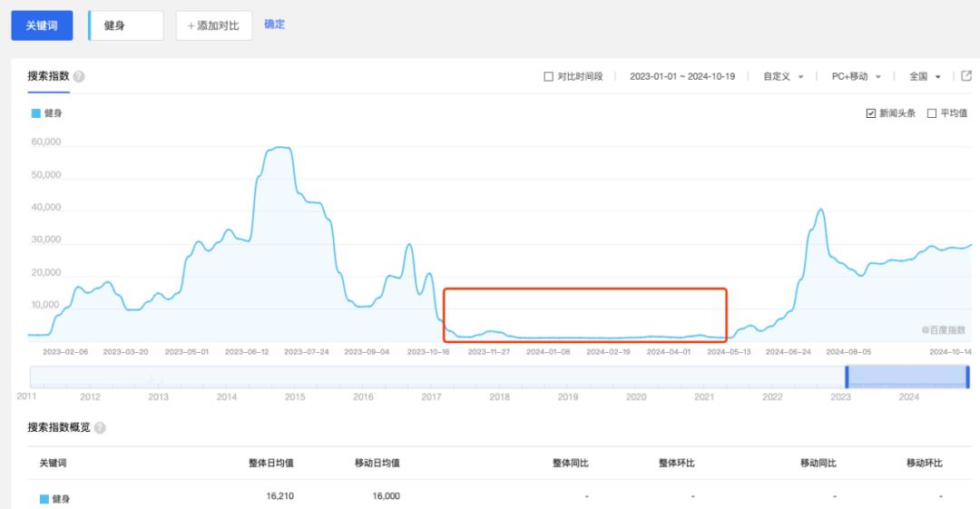980x509 pixels.
Task: Click the +添加对比 button
Action: (214, 25)
